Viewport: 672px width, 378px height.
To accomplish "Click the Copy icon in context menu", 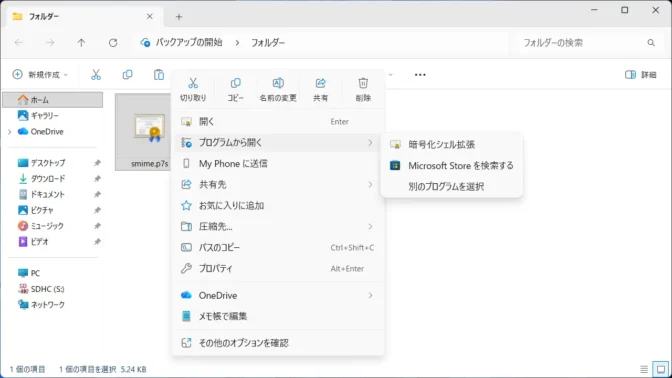I will coord(235,83).
